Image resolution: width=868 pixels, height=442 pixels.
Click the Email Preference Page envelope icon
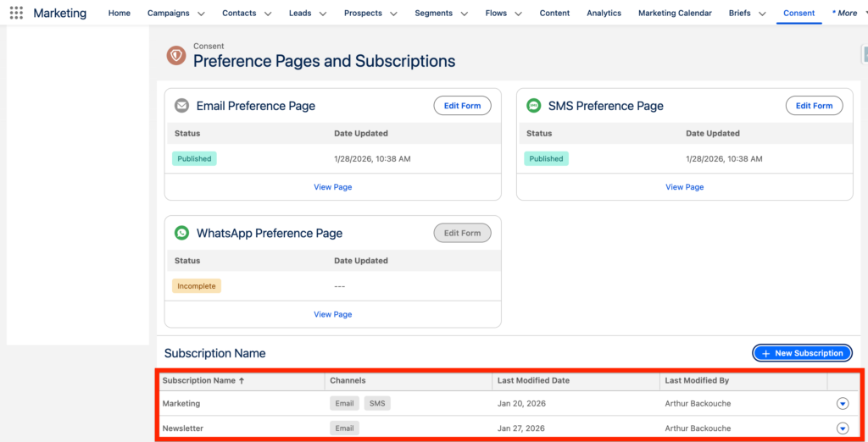(181, 106)
